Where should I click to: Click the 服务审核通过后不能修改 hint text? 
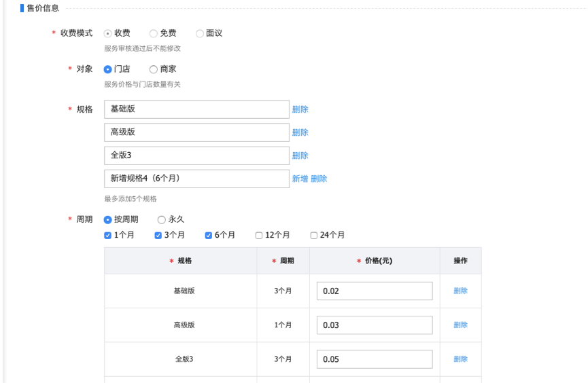coord(143,48)
